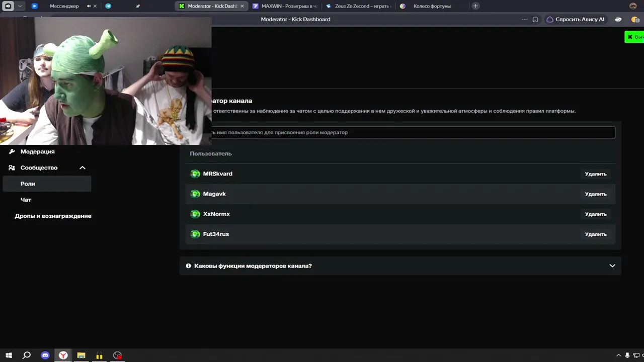Open the browser profile avatar
644x362 pixels.
click(633, 6)
